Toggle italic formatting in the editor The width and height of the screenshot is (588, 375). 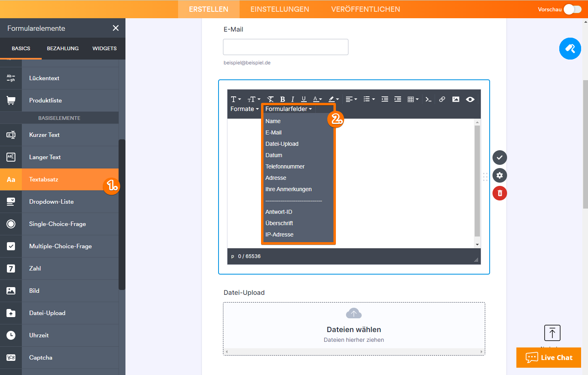(x=293, y=99)
